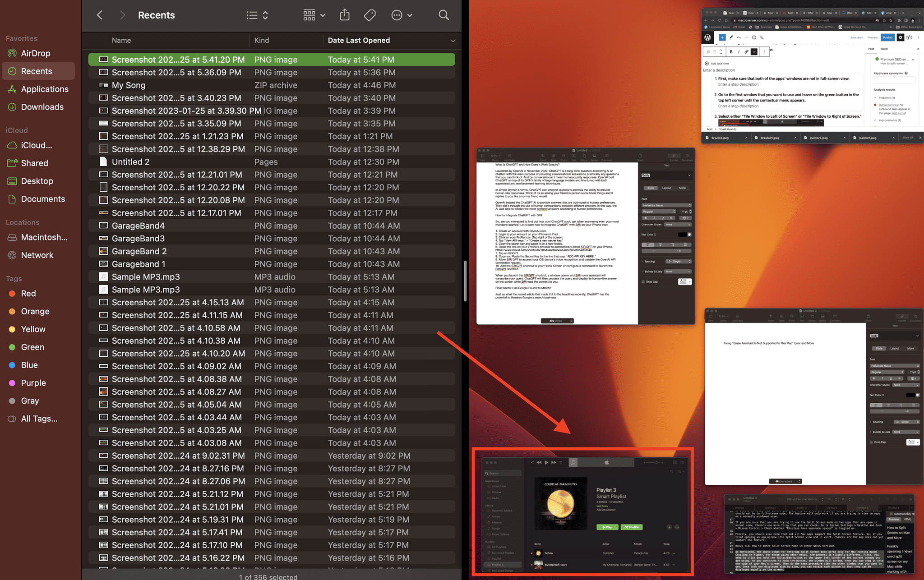Viewport: 924px width, 580px height.
Task: Open Listen Now in Music sidebar
Action: (499, 486)
